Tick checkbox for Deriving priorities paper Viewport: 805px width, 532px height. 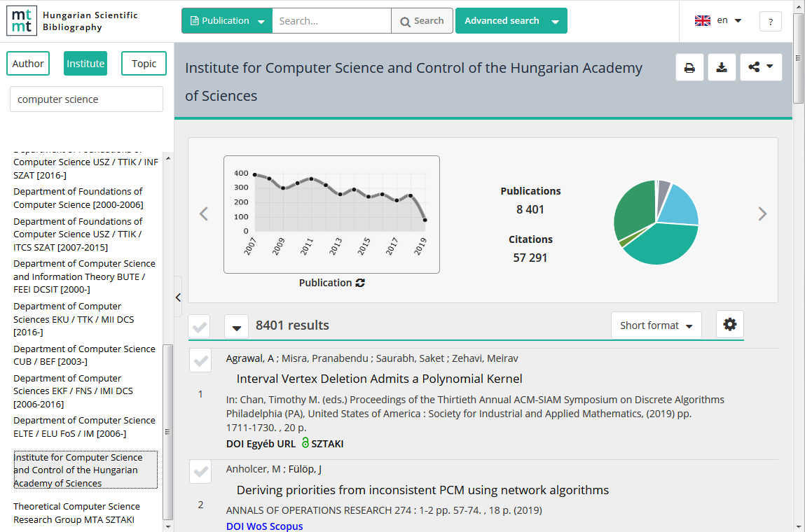click(x=200, y=472)
